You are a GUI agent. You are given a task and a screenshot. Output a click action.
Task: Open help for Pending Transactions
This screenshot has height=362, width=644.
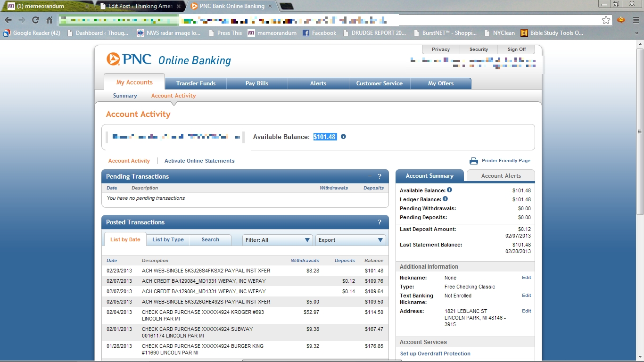(380, 176)
